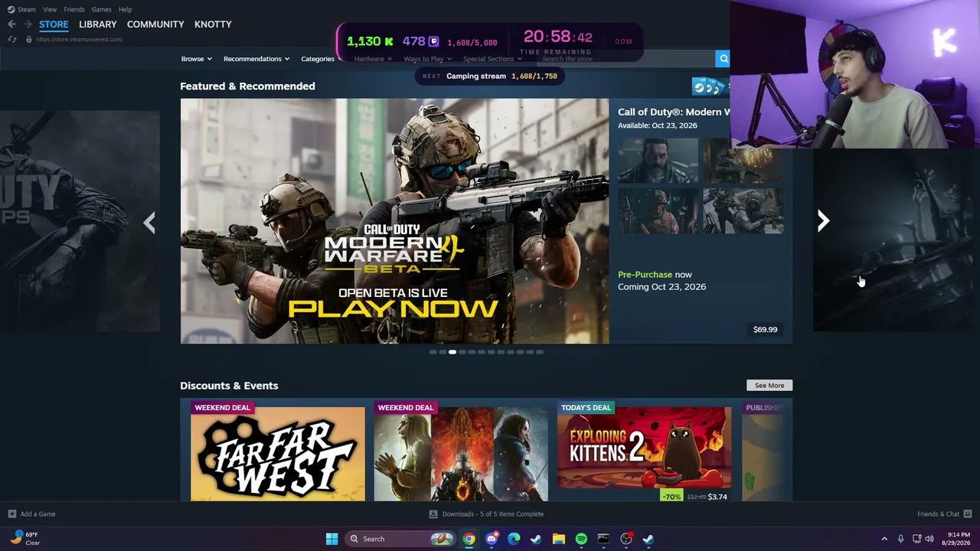The width and height of the screenshot is (980, 551).
Task: Click the microphone icon in the system tray
Action: tap(900, 539)
